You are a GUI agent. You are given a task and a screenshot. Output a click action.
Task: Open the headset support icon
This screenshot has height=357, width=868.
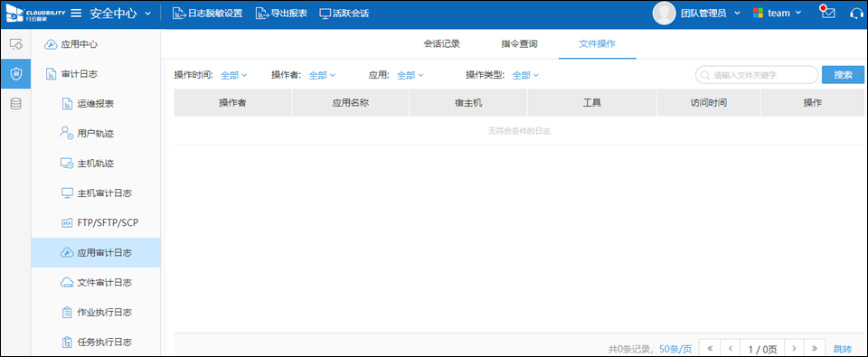(x=856, y=14)
